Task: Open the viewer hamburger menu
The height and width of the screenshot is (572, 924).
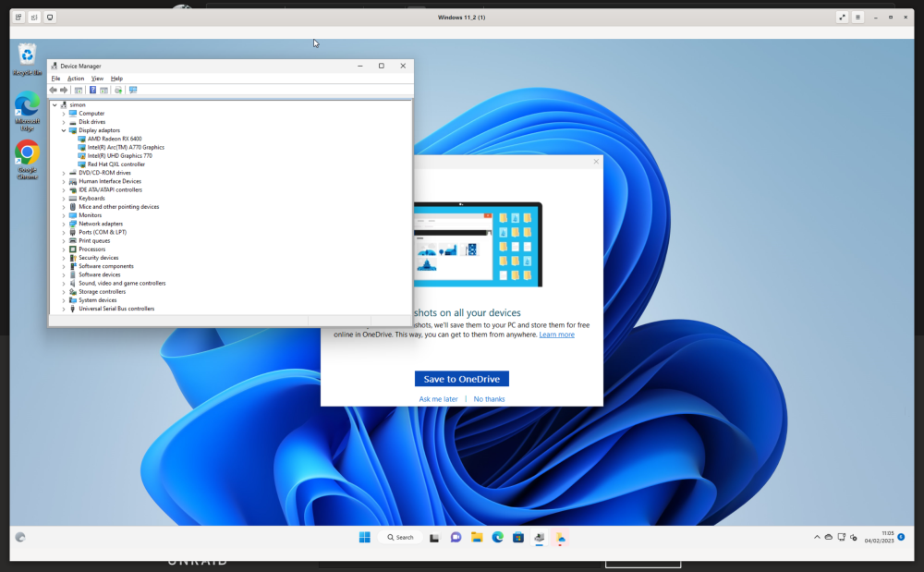Action: tap(858, 18)
